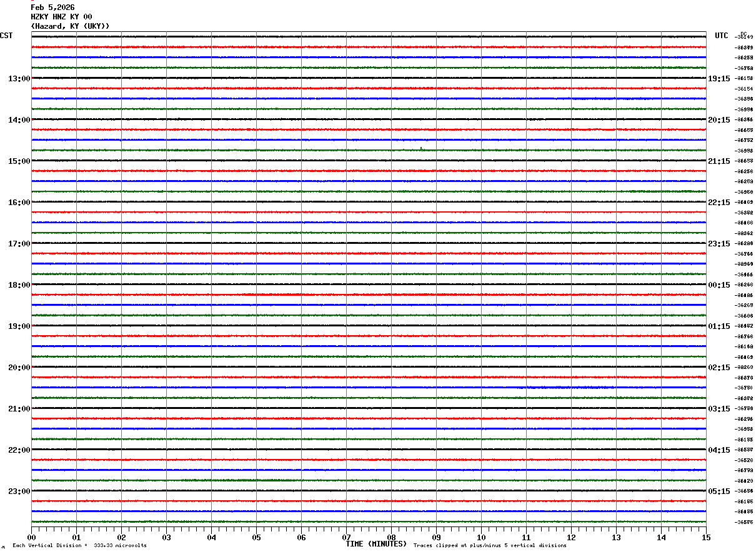Image resolution: width=756 pixels, height=554 pixels.
Task: Select the 17:00 CST row label
Action: (x=19, y=244)
